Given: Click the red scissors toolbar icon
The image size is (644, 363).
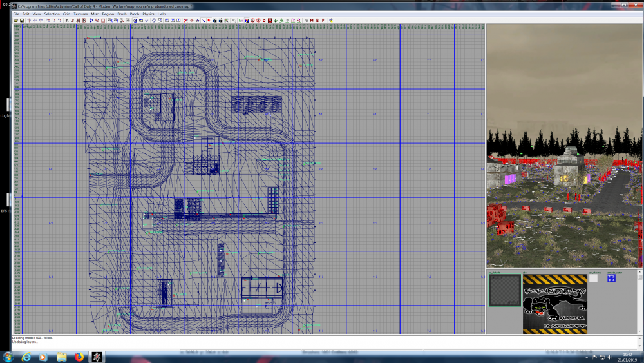Looking at the screenshot, I should click(x=185, y=21).
